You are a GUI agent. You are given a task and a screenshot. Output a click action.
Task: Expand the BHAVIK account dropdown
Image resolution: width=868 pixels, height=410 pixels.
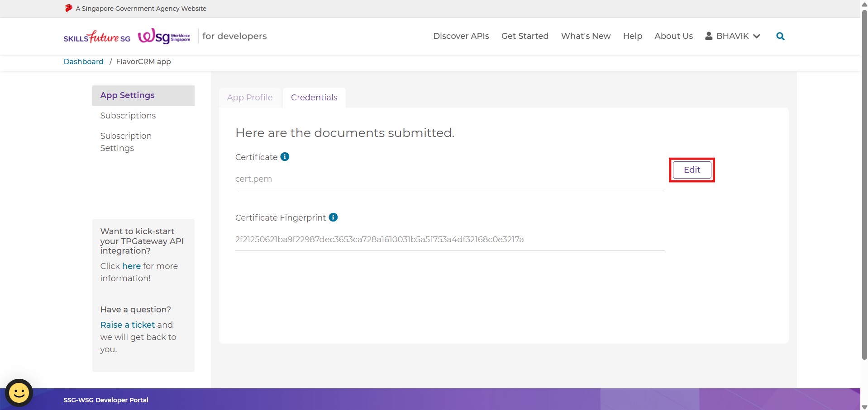click(756, 36)
